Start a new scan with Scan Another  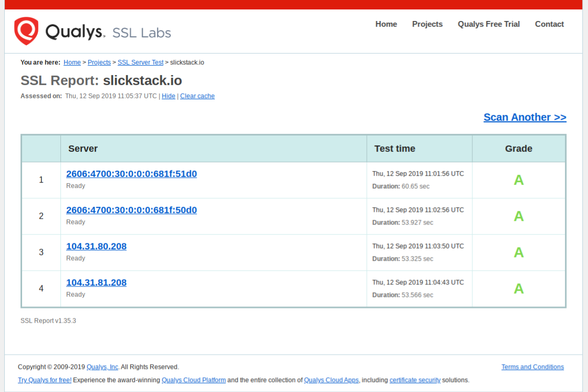coord(524,117)
